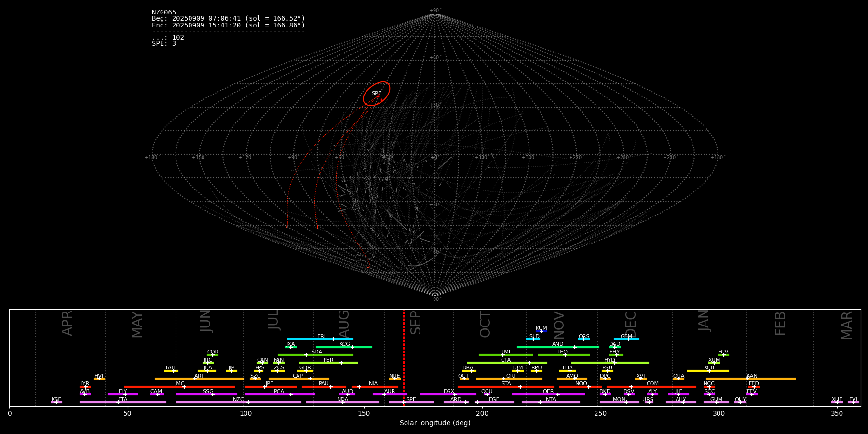The width and height of the screenshot is (868, 434).
Task: Click the cyan GEM shower bar
Action: (x=626, y=339)
